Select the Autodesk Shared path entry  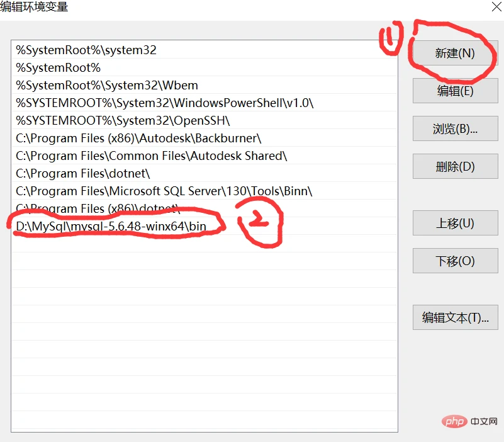point(204,156)
